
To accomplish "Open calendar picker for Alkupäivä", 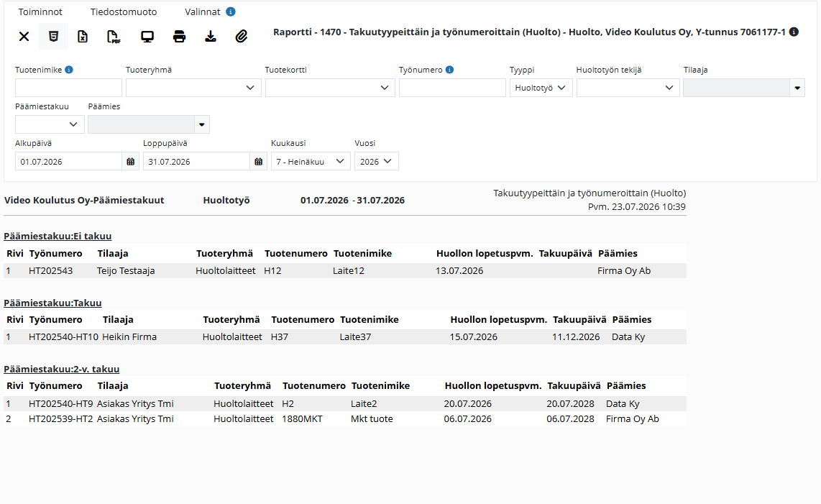I will [130, 161].
